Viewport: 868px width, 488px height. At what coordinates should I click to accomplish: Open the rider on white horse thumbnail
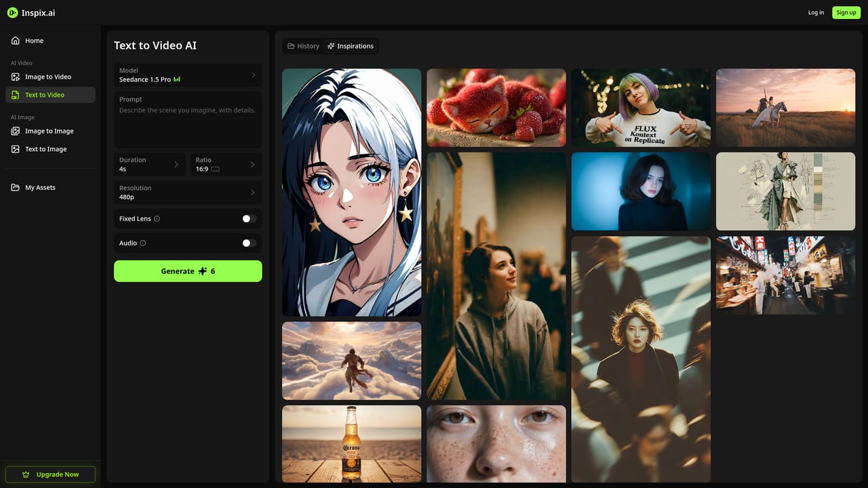(785, 108)
